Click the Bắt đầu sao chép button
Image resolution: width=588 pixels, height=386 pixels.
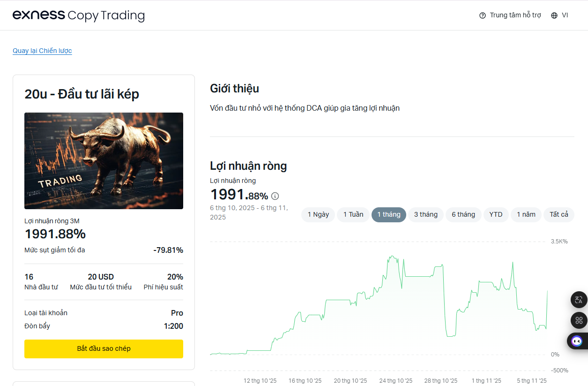tap(104, 349)
